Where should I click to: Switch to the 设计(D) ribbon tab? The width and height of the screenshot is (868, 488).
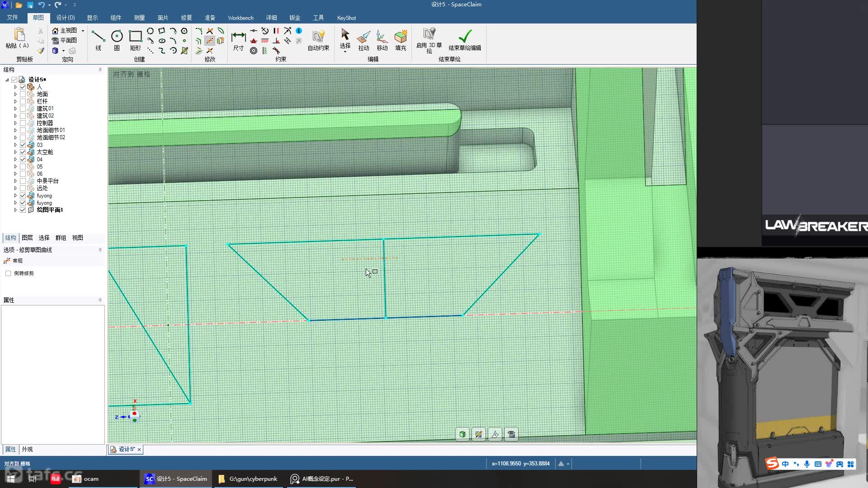(x=66, y=18)
